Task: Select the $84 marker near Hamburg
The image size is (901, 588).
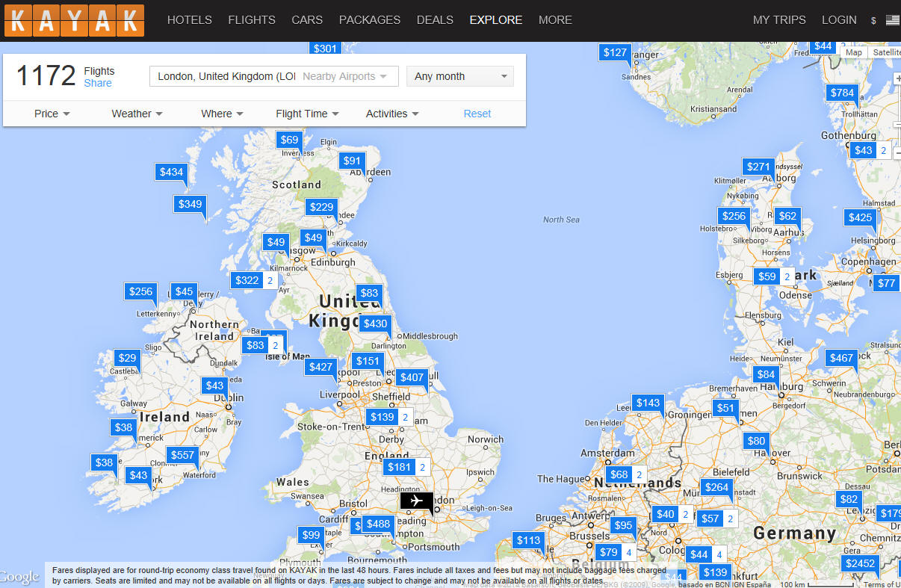Action: coord(766,374)
